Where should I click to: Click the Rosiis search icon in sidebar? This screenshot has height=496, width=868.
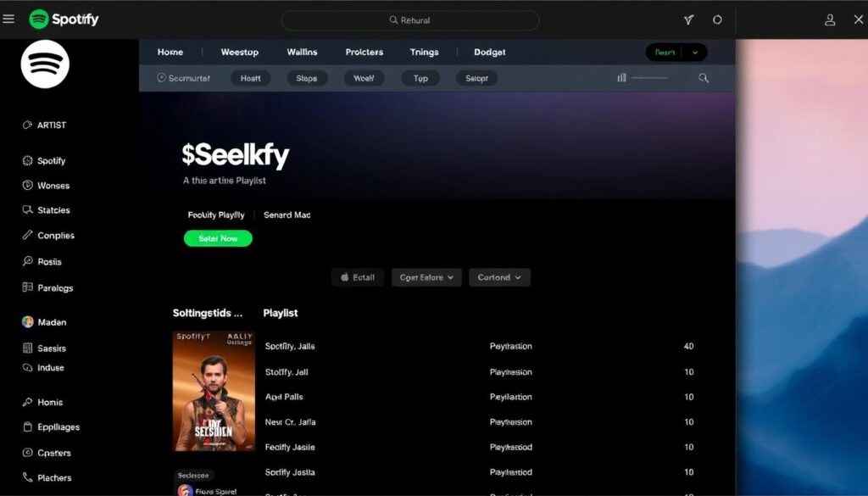[27, 261]
